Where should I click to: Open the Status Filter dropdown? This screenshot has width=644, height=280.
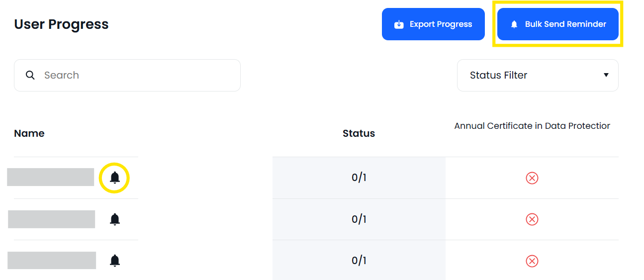(x=538, y=76)
